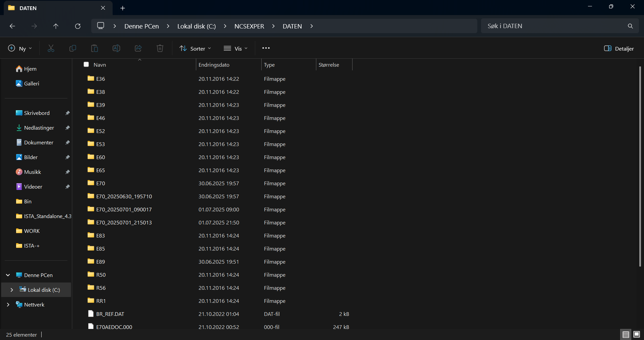Click the PC monitor icon in address bar
Image resolution: width=644 pixels, height=340 pixels.
click(101, 26)
